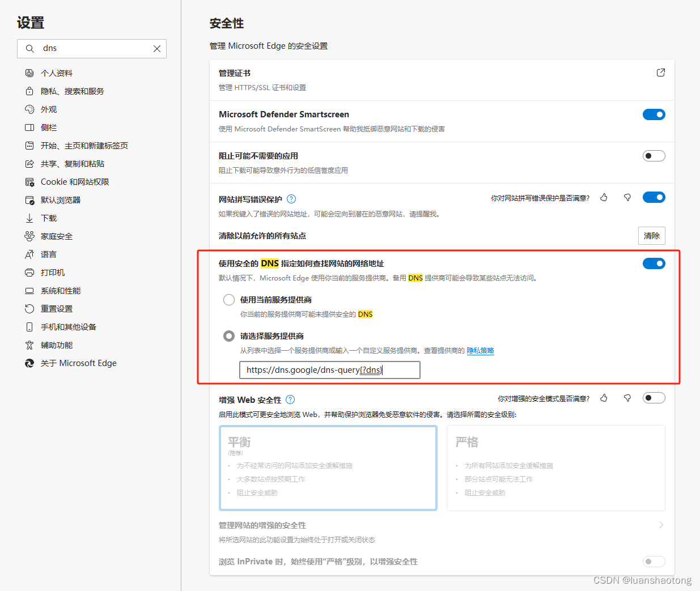Choose the 平衡 security level card
Viewport: 700px width, 591px height.
coord(328,468)
